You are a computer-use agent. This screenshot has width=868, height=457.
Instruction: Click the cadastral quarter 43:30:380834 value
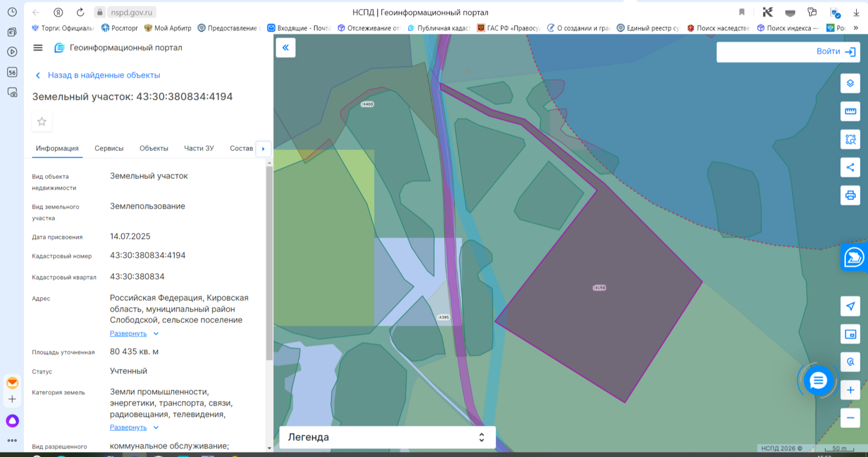click(137, 276)
